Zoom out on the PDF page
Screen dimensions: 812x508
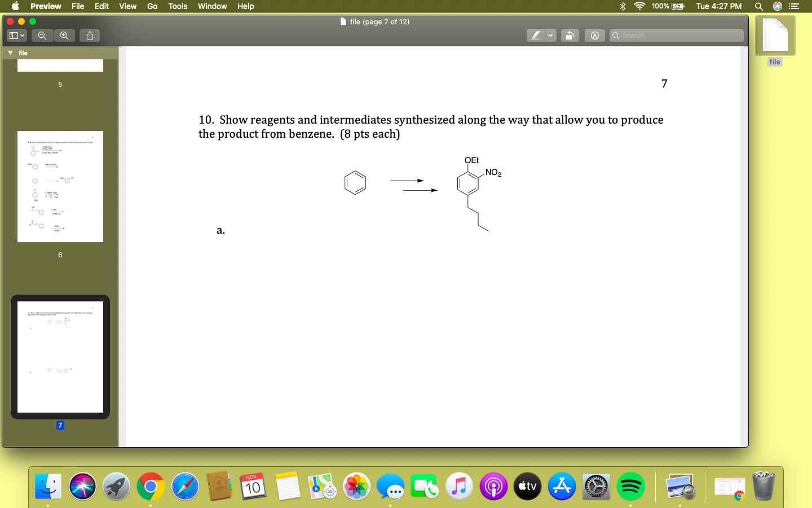pos(42,35)
